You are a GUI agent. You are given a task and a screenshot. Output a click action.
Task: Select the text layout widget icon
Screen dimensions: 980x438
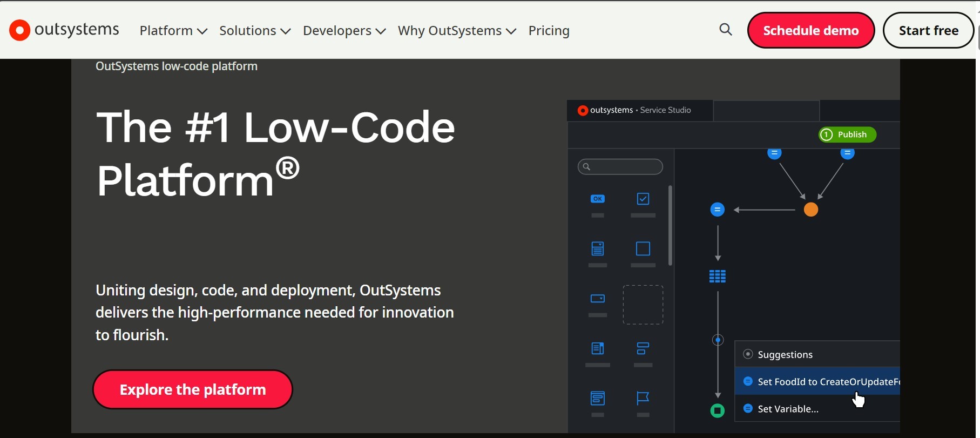tap(598, 349)
